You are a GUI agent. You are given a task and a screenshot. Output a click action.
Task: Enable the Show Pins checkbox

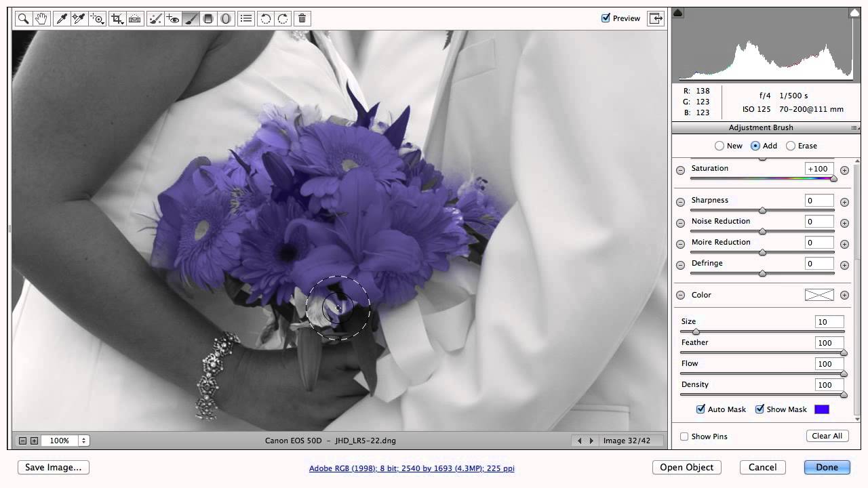click(x=684, y=436)
